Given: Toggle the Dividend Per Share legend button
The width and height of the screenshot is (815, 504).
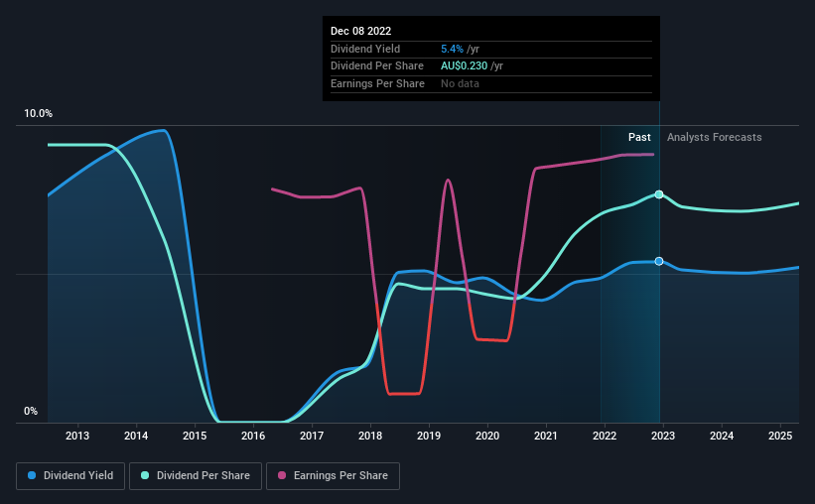Looking at the screenshot, I should pos(196,476).
